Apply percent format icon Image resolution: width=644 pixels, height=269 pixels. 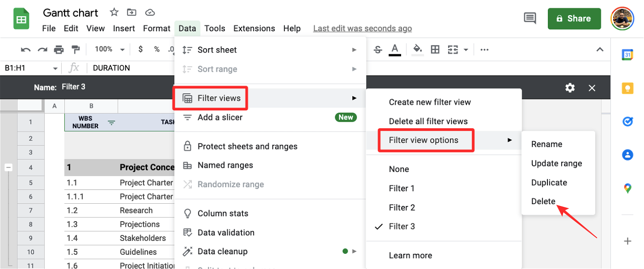(x=157, y=49)
